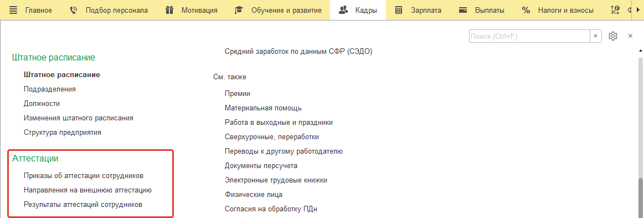Click the scrollbar up arrow

[640, 50]
